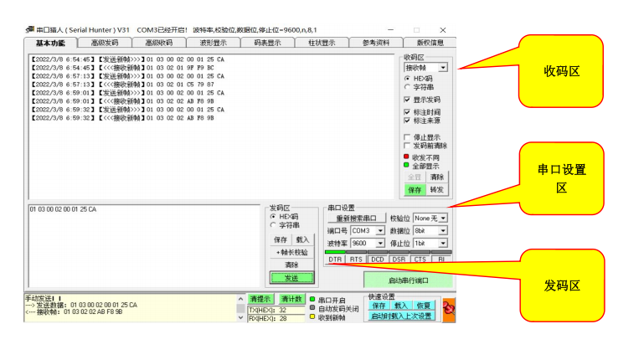Select 字符串 radio in 收码区

click(407, 86)
